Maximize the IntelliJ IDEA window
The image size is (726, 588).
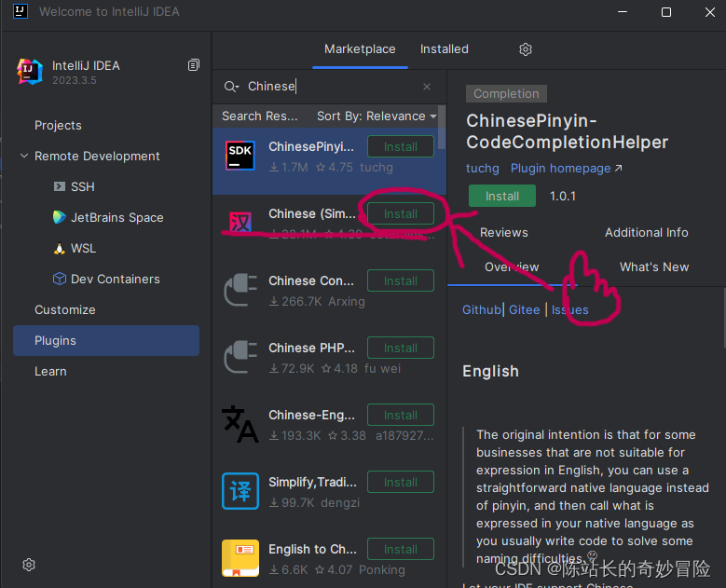tap(665, 12)
